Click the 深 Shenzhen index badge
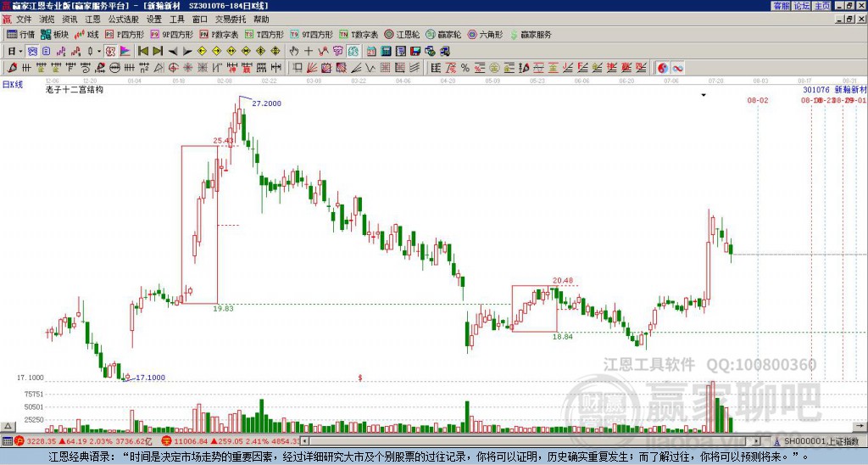The width and height of the screenshot is (868, 465). [x=166, y=441]
